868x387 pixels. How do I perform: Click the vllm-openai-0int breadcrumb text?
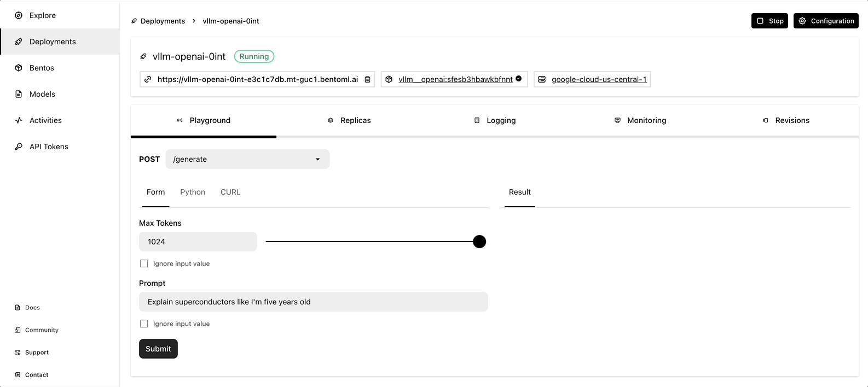[231, 21]
